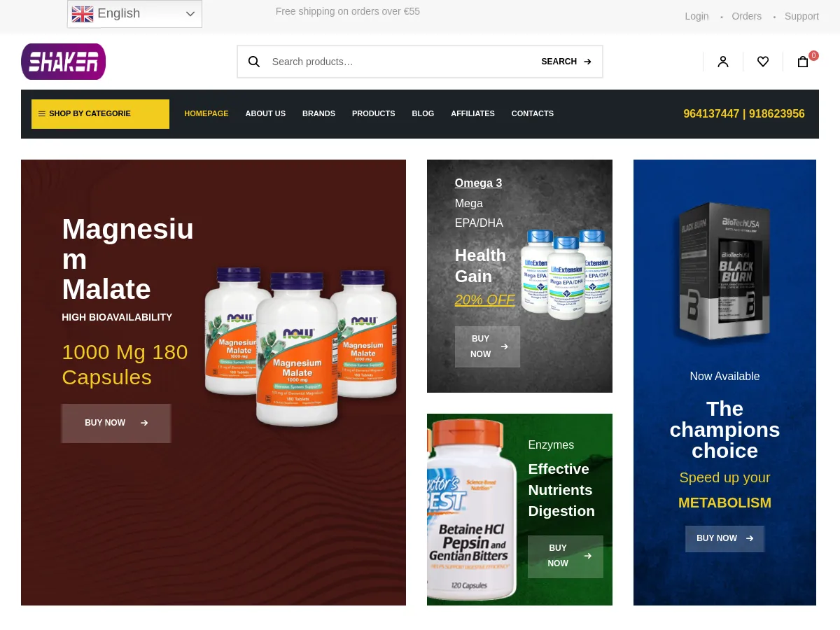The width and height of the screenshot is (840, 630).
Task: Click the Shaker logo
Action: 63,62
